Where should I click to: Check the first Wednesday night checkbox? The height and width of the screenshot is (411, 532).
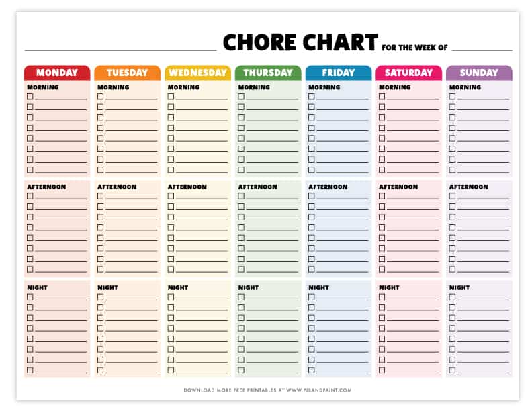171,297
